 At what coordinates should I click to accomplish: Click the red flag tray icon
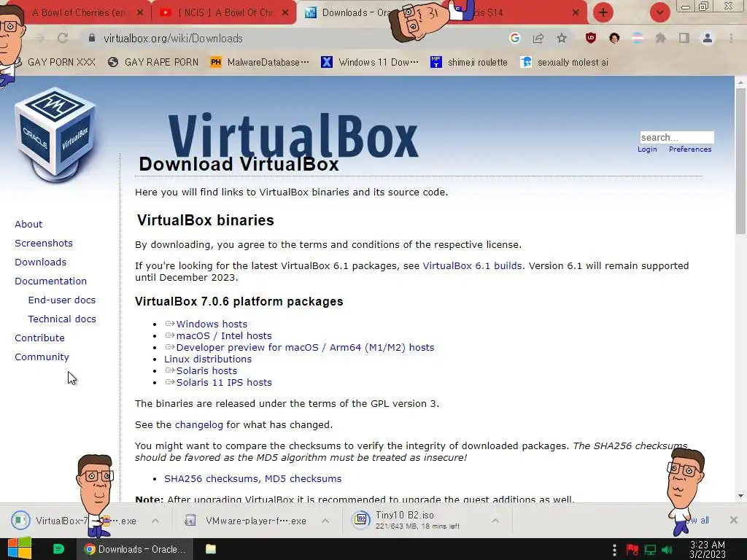632,550
